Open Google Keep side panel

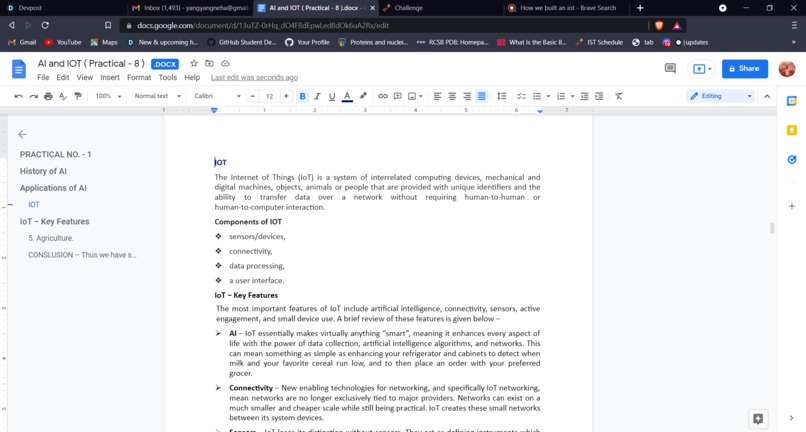pos(792,130)
